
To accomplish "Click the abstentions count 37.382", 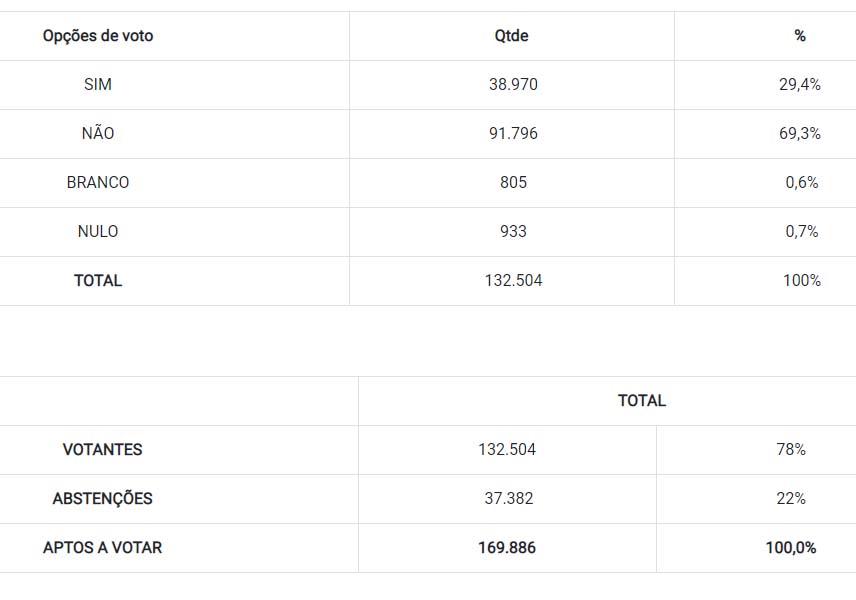I will (x=508, y=498).
